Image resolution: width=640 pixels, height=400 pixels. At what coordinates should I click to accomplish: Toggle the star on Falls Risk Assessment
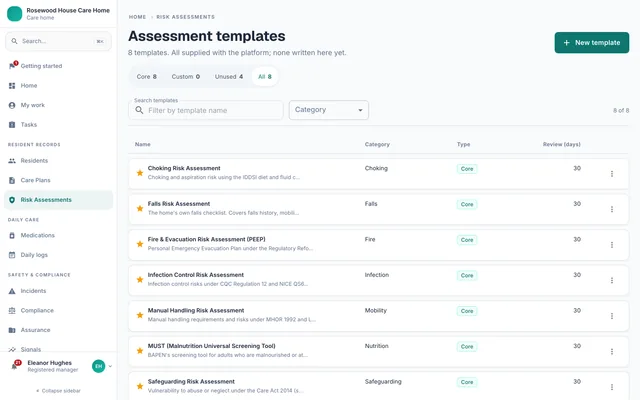(140, 208)
